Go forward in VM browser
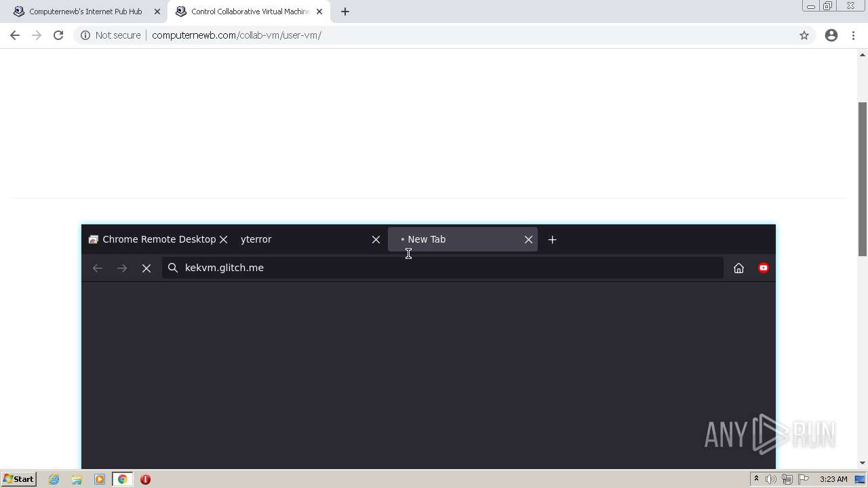Image resolution: width=868 pixels, height=488 pixels. 122,268
